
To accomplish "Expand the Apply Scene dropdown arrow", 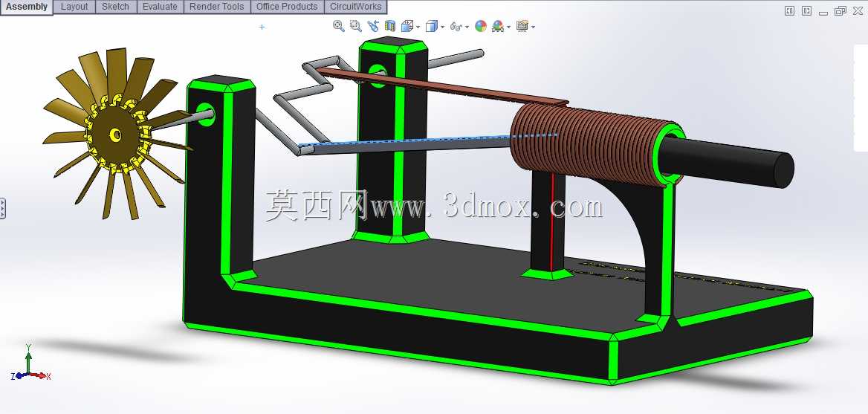I will [508, 27].
